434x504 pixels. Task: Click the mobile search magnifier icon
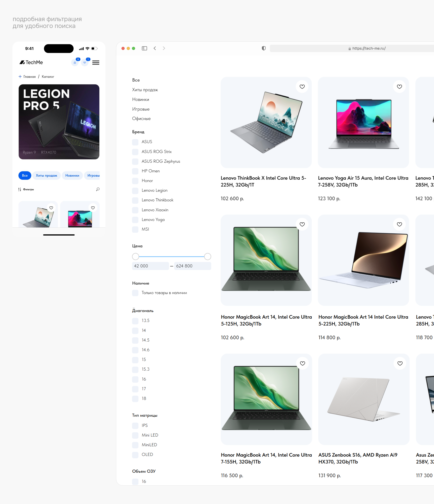(98, 189)
